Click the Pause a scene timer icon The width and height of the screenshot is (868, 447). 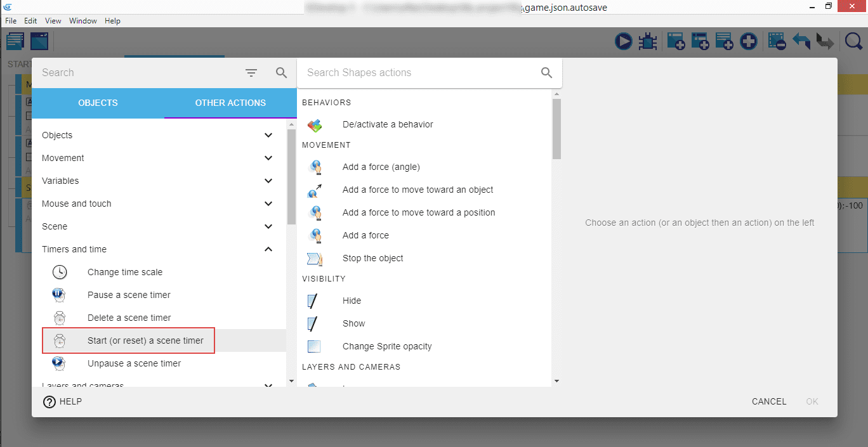click(60, 295)
